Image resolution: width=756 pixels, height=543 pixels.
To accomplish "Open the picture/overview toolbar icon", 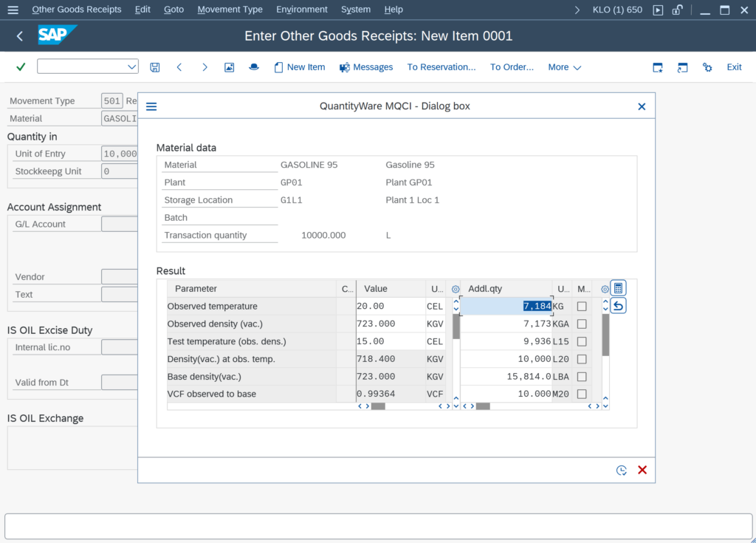I will (x=229, y=67).
